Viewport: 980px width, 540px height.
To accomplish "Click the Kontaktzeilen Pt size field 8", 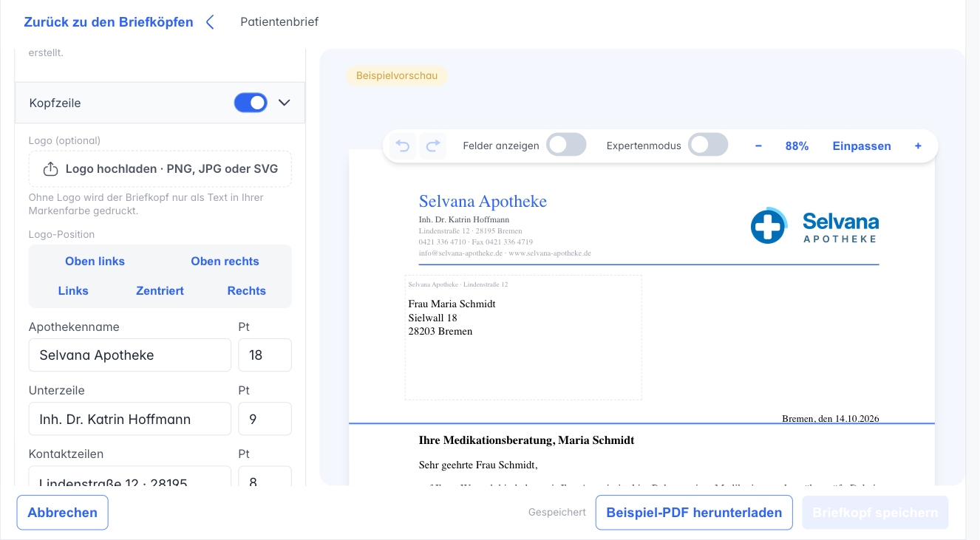I will pyautogui.click(x=265, y=476).
